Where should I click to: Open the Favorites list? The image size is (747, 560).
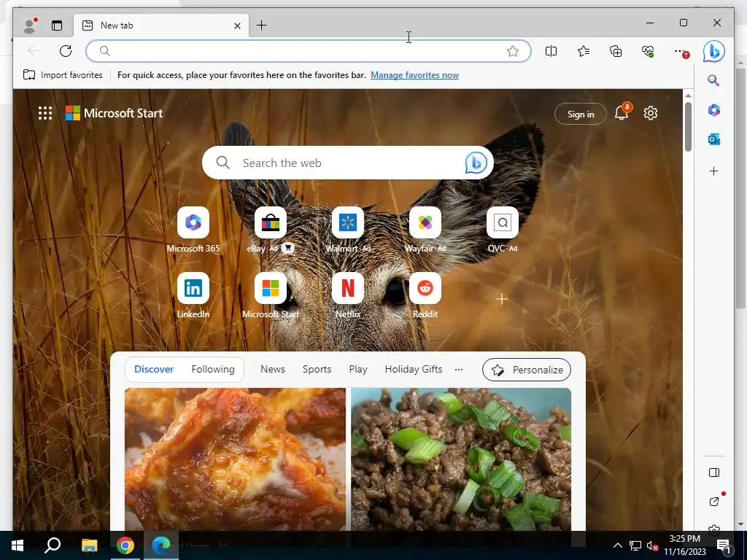584,51
